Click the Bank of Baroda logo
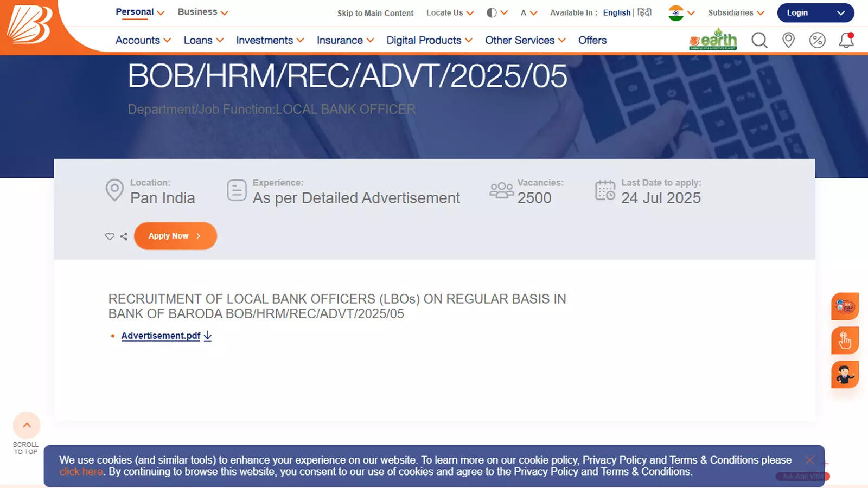868x488 pixels. (29, 24)
